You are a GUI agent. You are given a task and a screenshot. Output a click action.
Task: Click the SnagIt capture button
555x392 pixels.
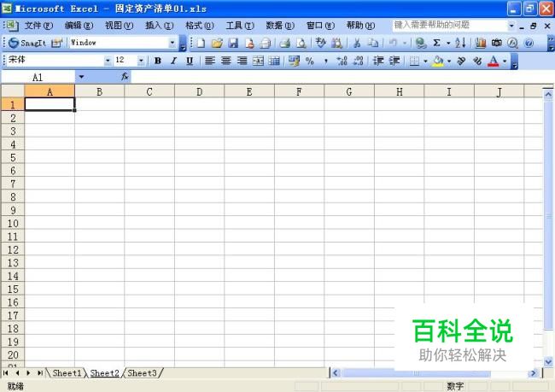(x=27, y=44)
